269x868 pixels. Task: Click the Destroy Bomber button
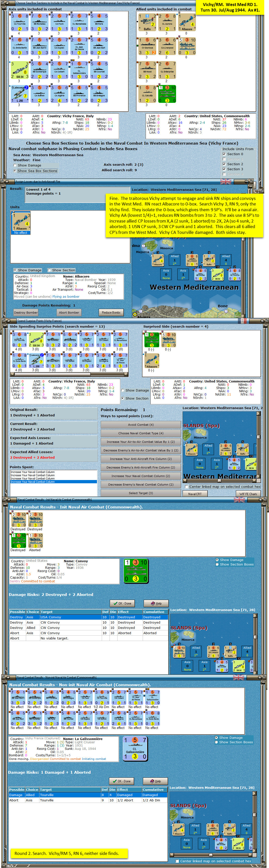tap(26, 312)
